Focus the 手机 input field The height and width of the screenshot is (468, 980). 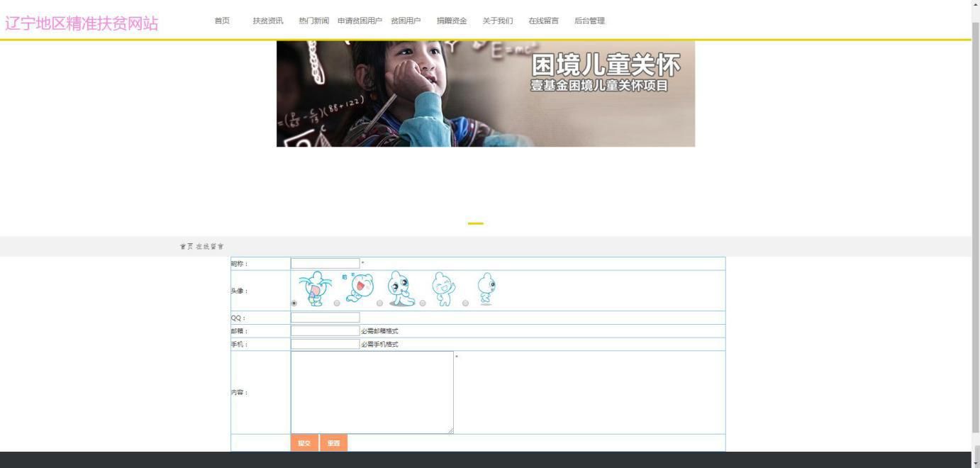325,344
